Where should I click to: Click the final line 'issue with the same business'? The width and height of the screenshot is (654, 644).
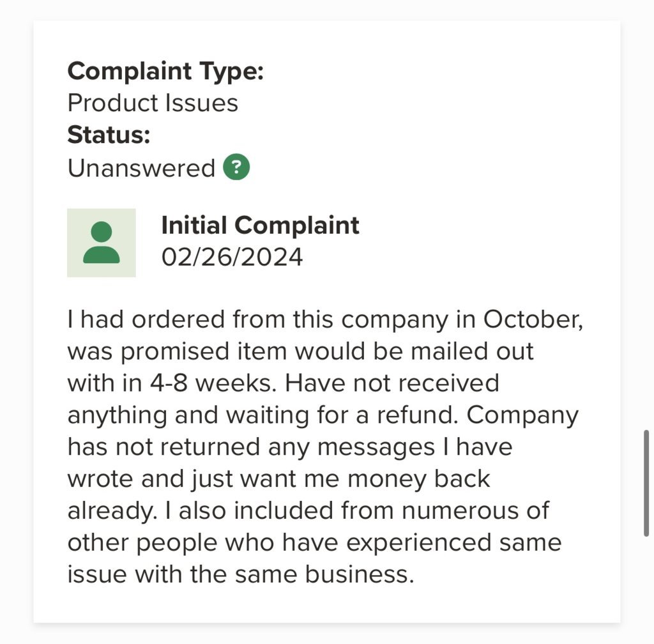pos(241,574)
